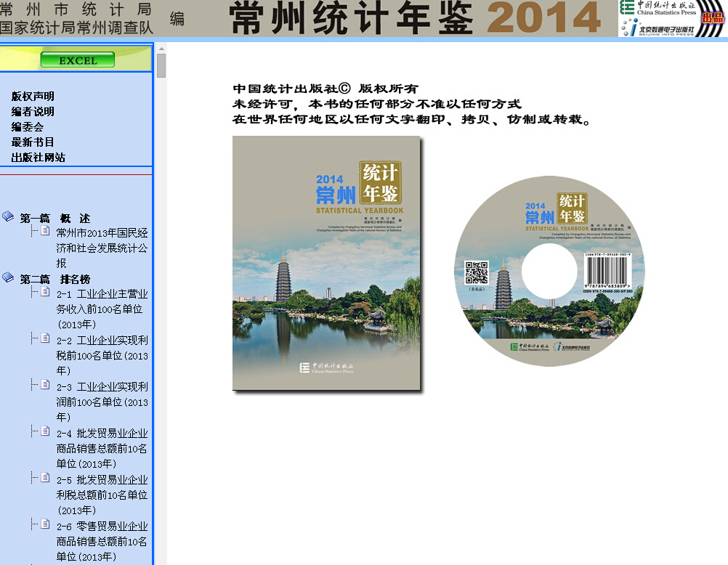Viewport: 728px width, 565px height.
Task: Open the 版权声明 link
Action: [33, 96]
